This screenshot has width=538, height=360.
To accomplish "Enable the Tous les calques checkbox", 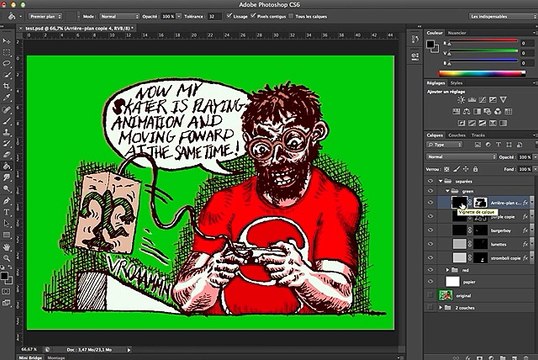I will [x=291, y=16].
